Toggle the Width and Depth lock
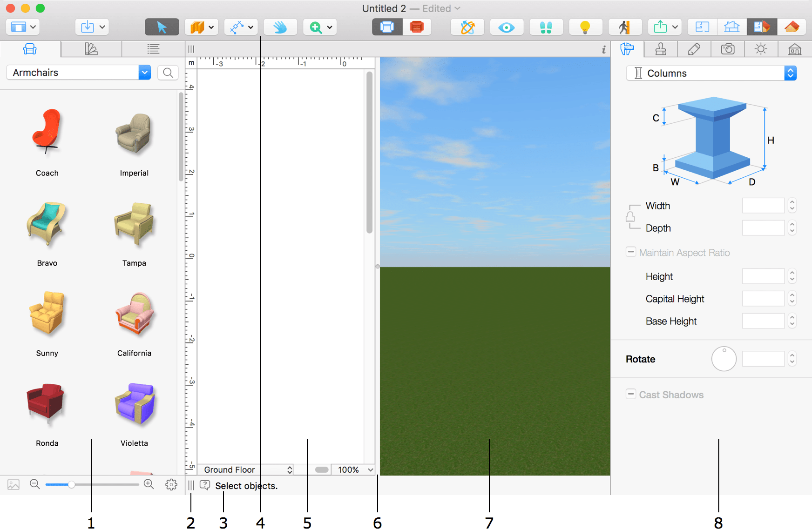This screenshot has height=529, width=812. click(x=630, y=217)
